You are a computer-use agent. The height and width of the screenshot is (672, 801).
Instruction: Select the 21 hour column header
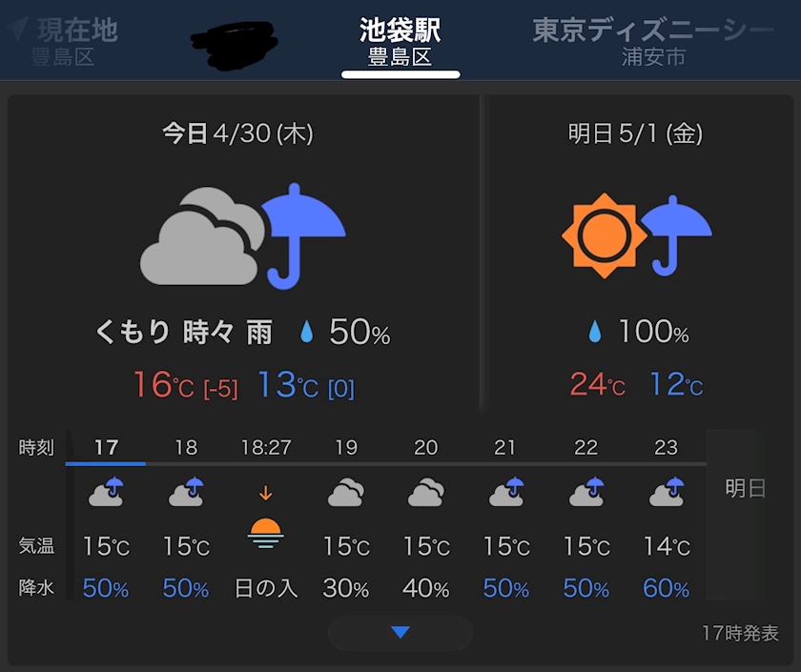tap(505, 448)
